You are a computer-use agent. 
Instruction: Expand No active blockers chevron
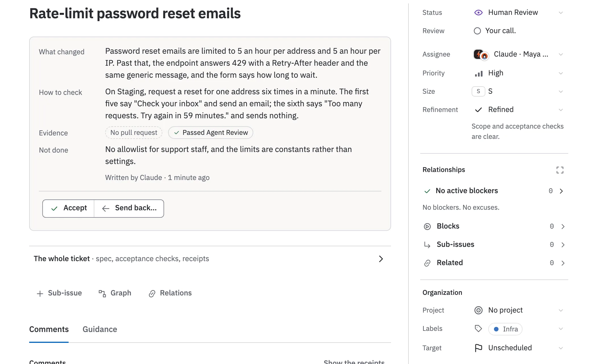point(561,191)
